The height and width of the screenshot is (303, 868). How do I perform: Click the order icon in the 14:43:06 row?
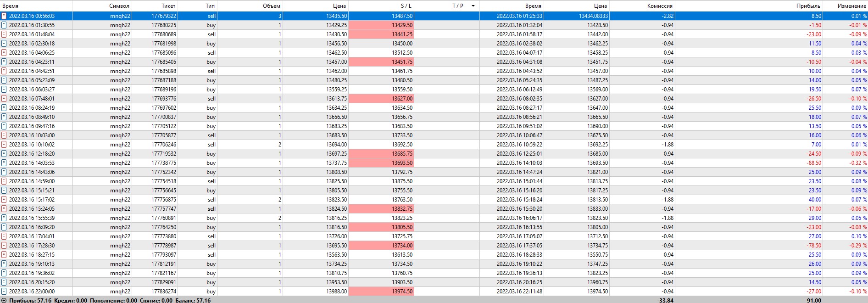(4, 172)
